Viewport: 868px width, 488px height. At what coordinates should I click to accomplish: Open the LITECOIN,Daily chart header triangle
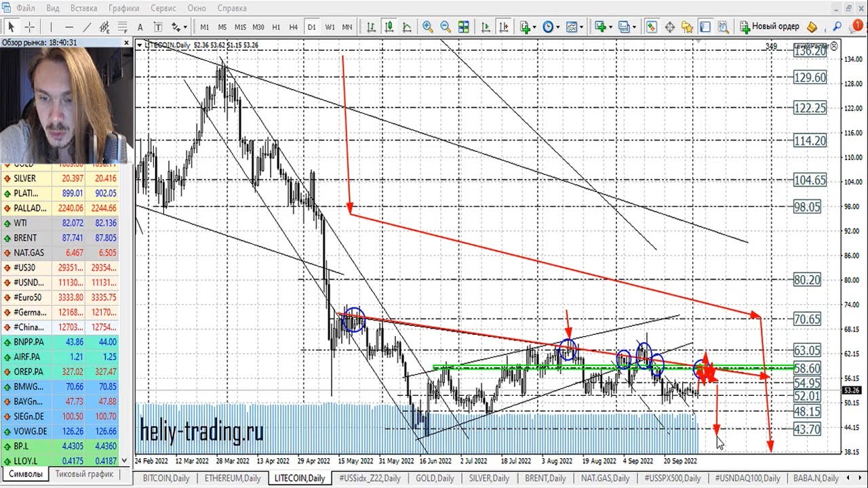tap(139, 45)
